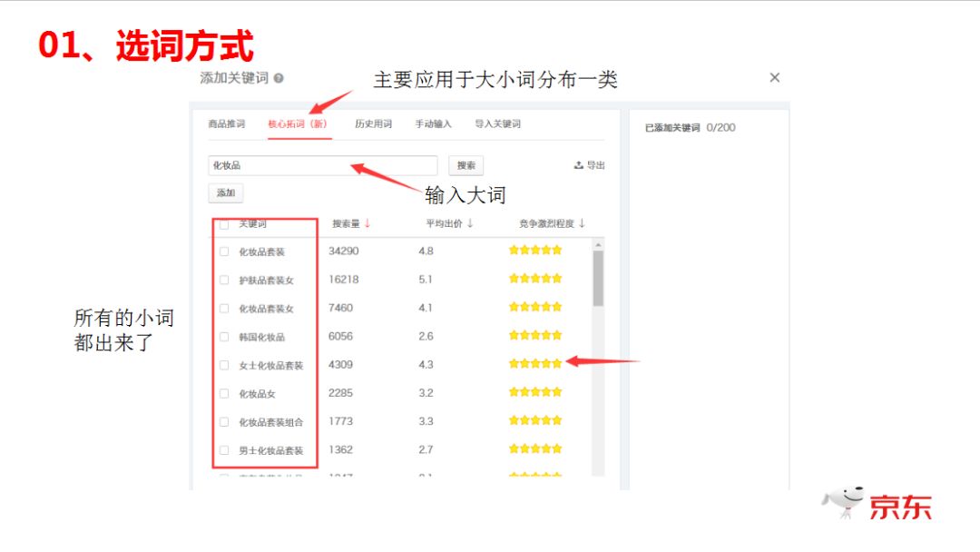Check the 男士化妆品套装 row checkbox
980x552 pixels.
click(x=224, y=450)
